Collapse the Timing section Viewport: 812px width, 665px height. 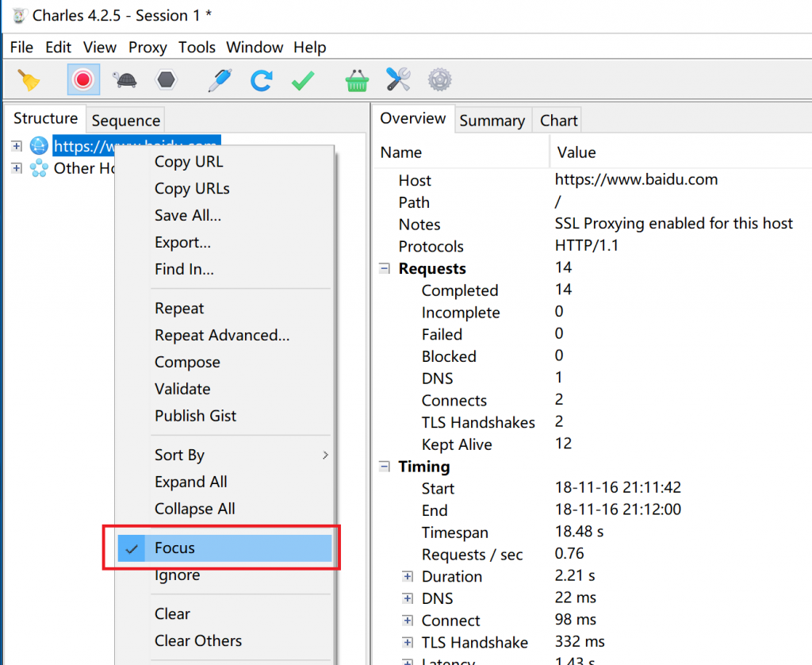(x=385, y=467)
